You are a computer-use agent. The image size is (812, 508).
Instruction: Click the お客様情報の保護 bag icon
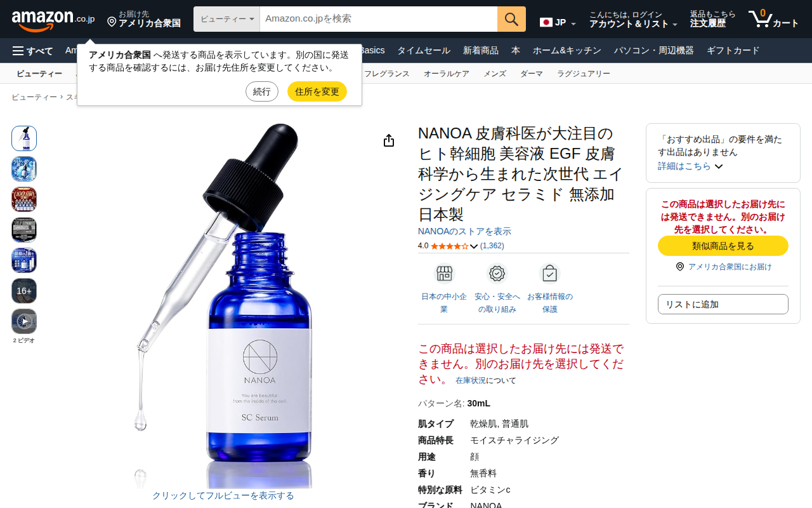coord(549,274)
